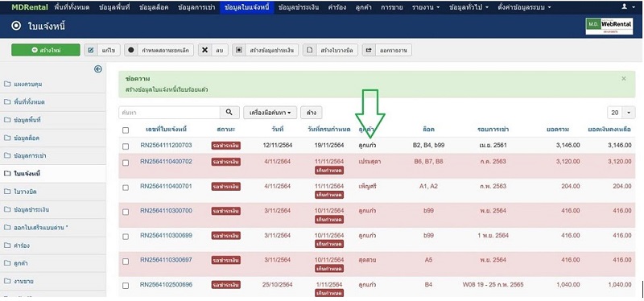Image resolution: width=644 pixels, height=301 pixels.
Task: Click the green สร้างใหม่ plus button
Action: click(46, 50)
